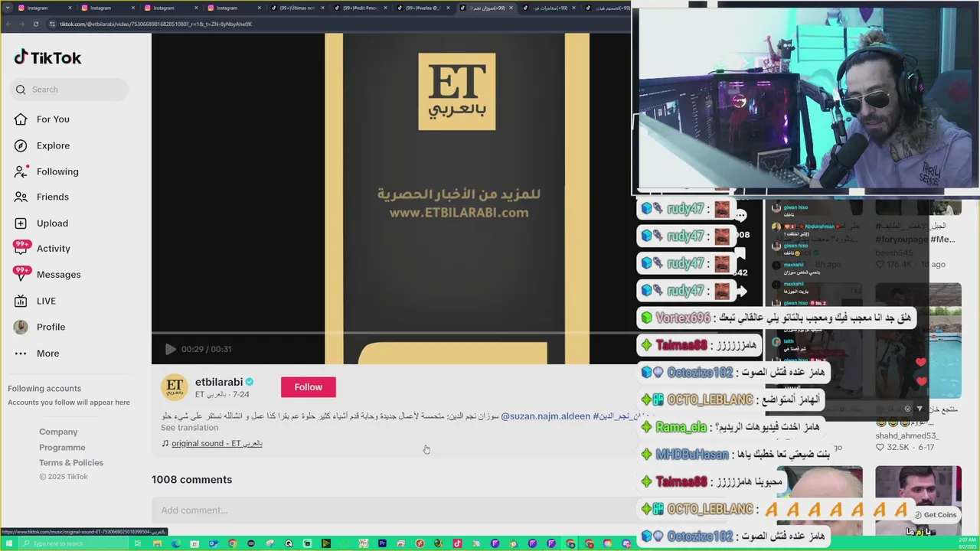Screen dimensions: 980x551
Task: Follow the etbilarabi account
Action: (x=308, y=387)
